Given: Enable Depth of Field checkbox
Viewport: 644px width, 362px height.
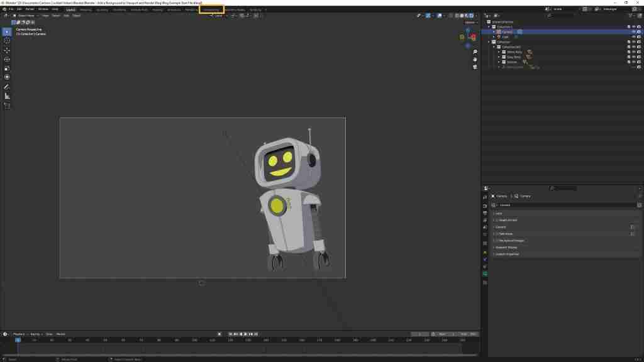Looking at the screenshot, I should click(x=497, y=220).
